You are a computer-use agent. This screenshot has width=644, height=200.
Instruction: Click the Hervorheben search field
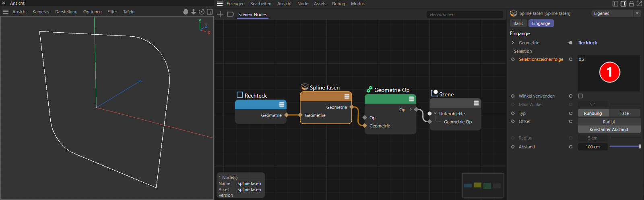pos(464,15)
